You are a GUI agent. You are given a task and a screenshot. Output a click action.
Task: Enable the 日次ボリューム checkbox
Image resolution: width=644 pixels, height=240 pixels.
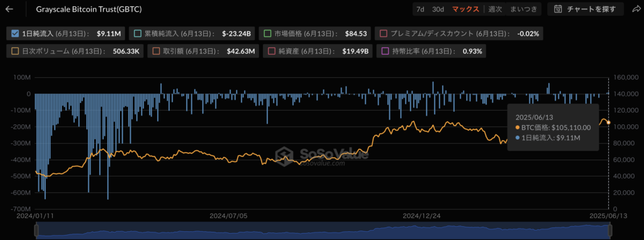click(x=16, y=52)
